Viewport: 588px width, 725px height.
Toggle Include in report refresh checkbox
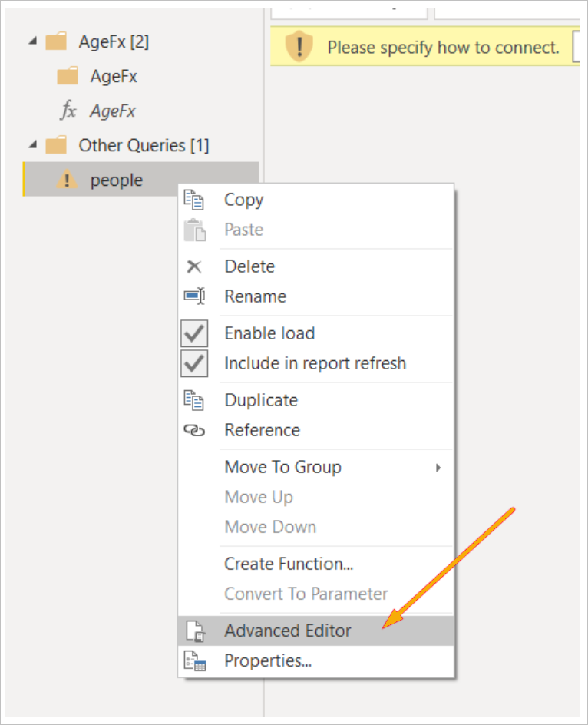(x=194, y=363)
